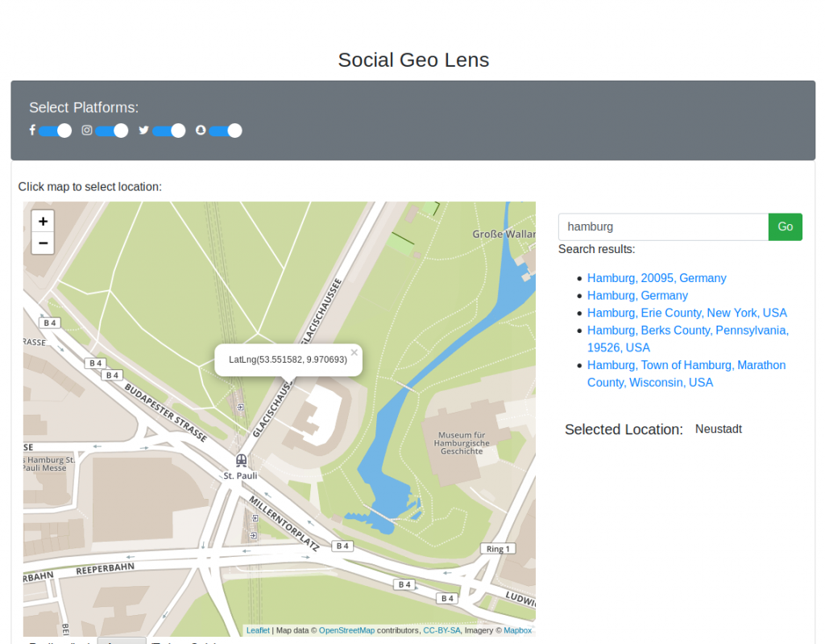Zoom out on the map
Screen dimensions: 825x644
tap(44, 243)
